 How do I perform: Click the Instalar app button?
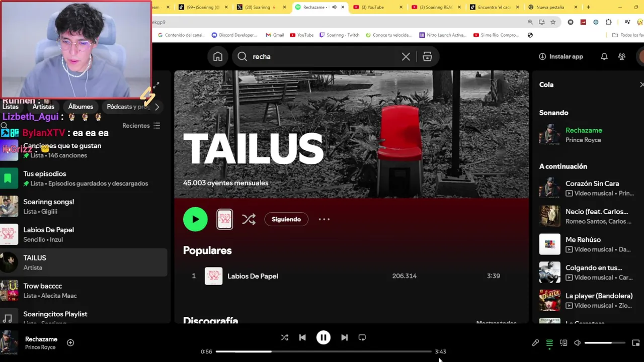tap(561, 57)
